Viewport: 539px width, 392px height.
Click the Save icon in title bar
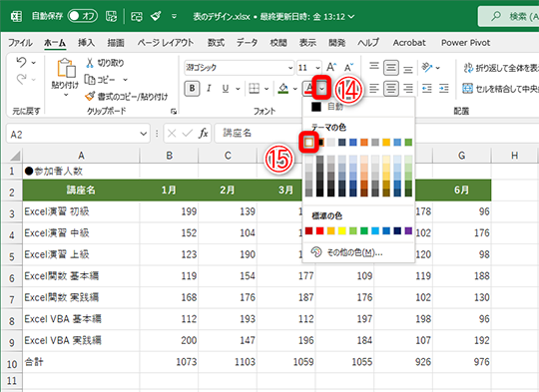(111, 16)
